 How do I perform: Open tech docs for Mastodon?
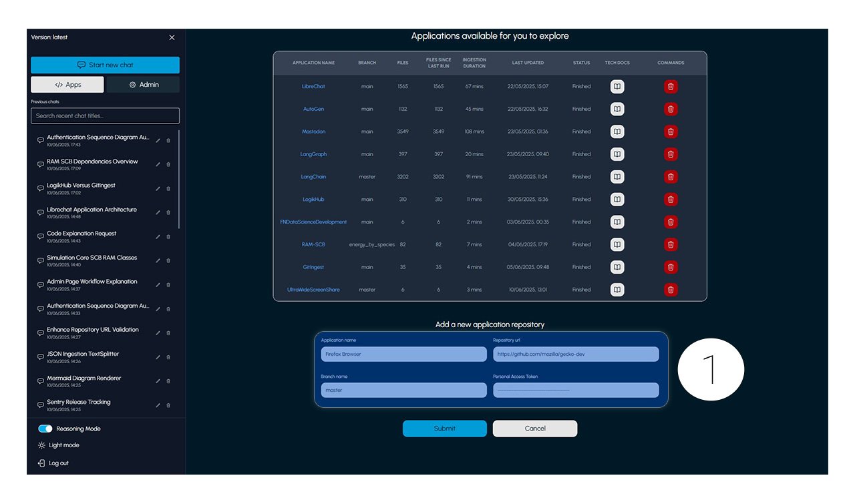(617, 132)
